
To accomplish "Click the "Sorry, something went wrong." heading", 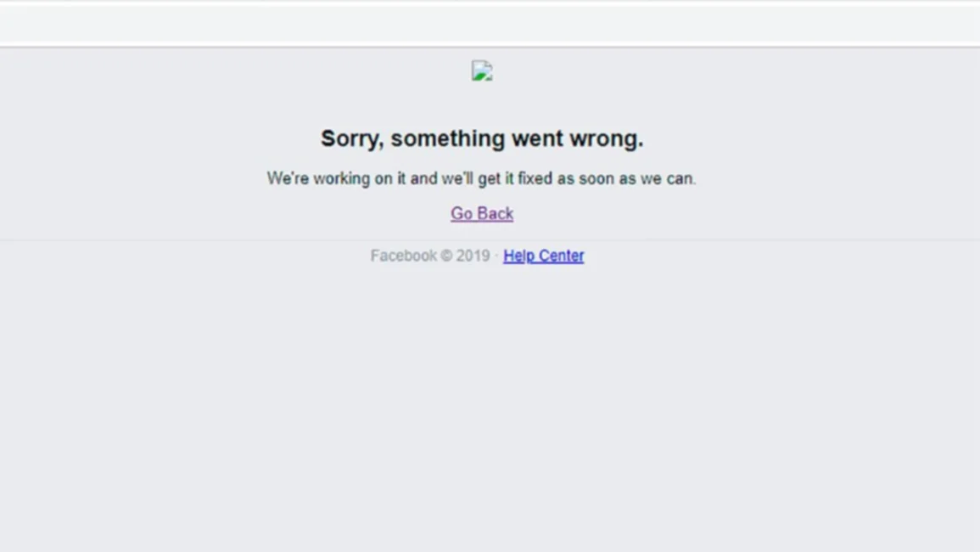I will tap(482, 138).
